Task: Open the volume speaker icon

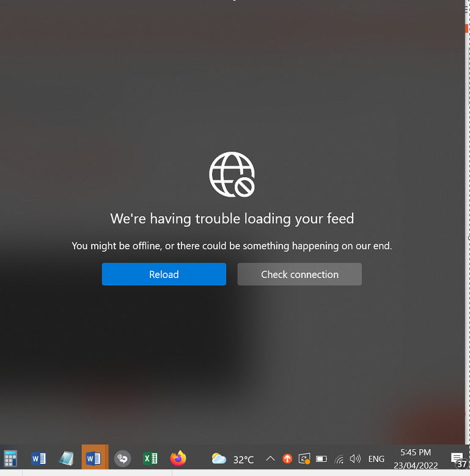Action: click(355, 458)
